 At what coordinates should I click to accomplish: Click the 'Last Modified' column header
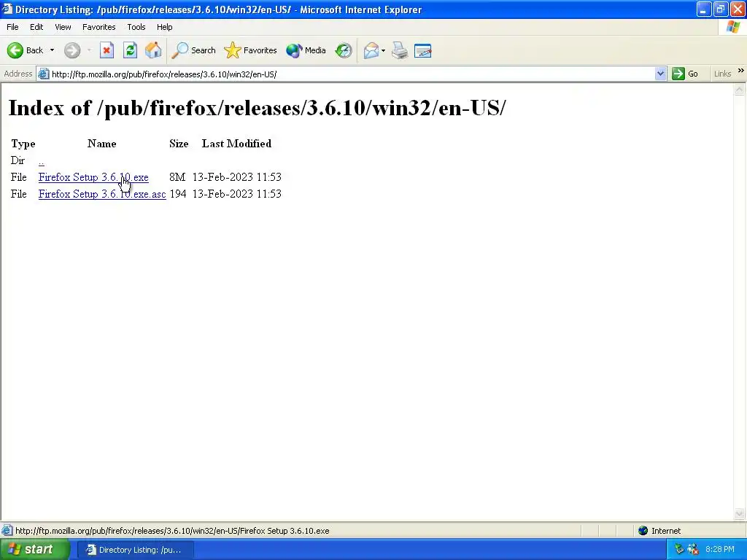coord(236,144)
